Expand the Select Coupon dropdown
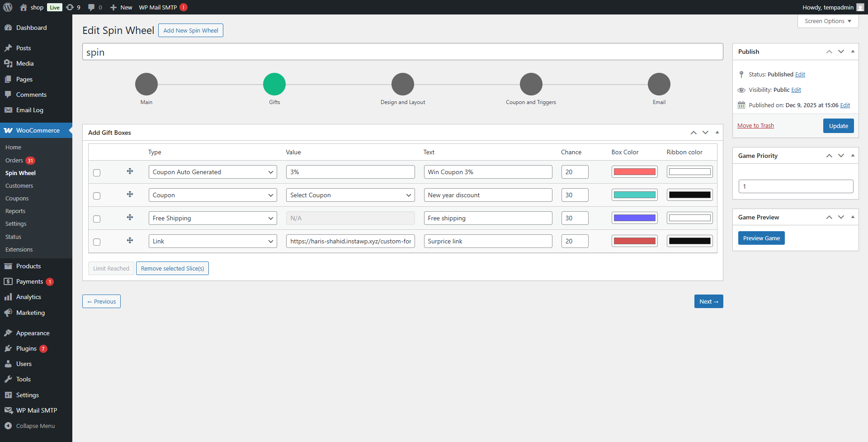 pyautogui.click(x=350, y=195)
